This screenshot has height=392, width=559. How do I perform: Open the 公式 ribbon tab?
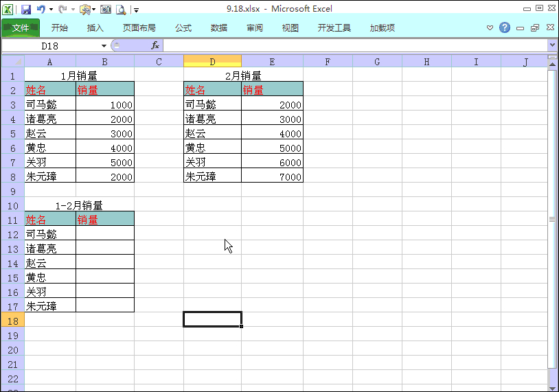coord(183,27)
